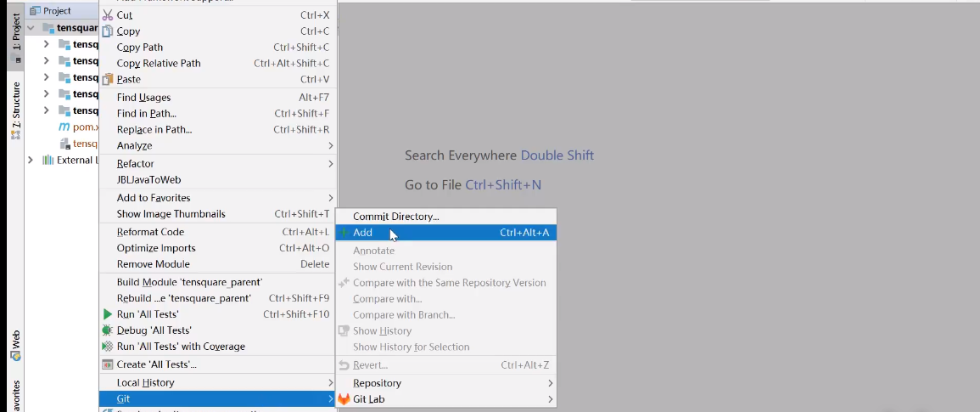Choose Replace in Path...
980x412 pixels.
(218, 130)
